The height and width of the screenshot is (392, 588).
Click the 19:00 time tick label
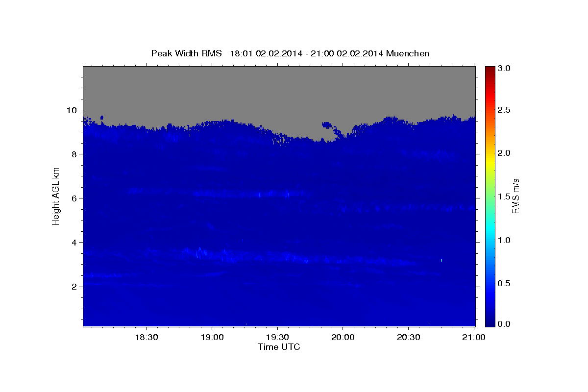point(212,338)
